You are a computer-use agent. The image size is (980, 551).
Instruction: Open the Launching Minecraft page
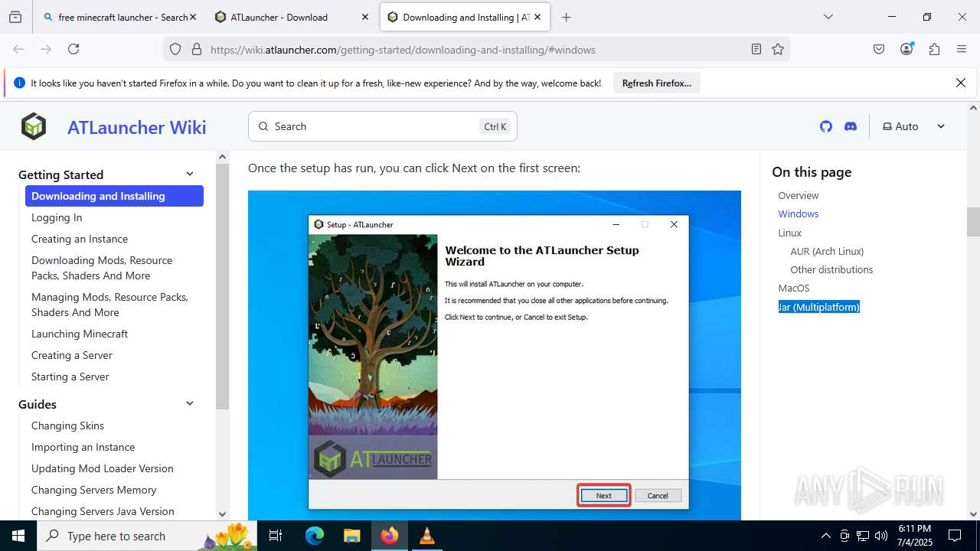click(x=80, y=334)
